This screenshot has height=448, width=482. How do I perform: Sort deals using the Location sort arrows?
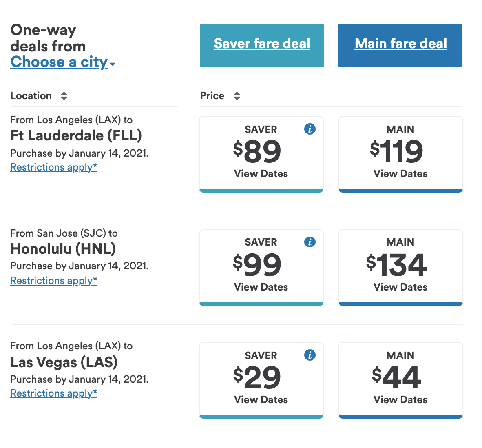tap(64, 95)
